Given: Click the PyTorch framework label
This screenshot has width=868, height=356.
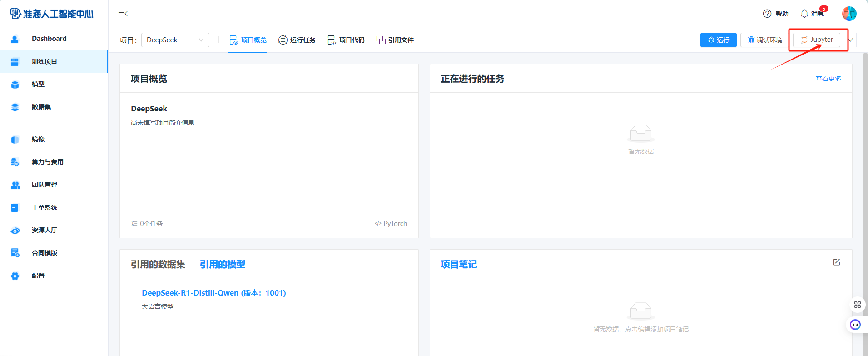Looking at the screenshot, I should [x=391, y=224].
